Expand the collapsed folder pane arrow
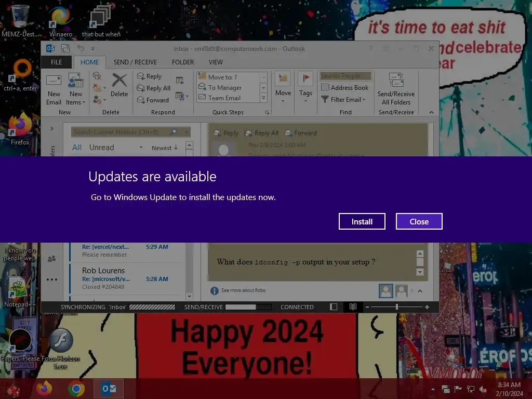Viewport: 532px width, 399px height. [52, 129]
